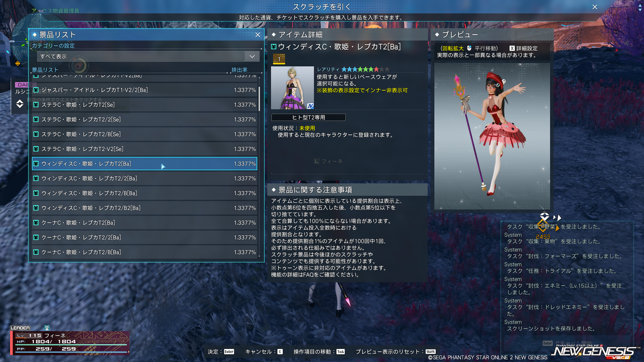Image resolution: width=644 pixels, height=362 pixels.
Task: Click the party icon next to LEADER
Action: pos(47,328)
